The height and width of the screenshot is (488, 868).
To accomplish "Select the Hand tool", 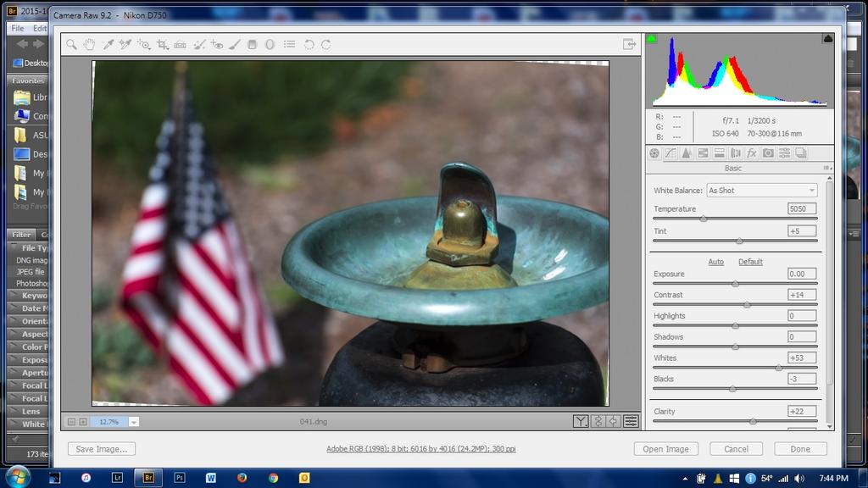I will point(89,44).
